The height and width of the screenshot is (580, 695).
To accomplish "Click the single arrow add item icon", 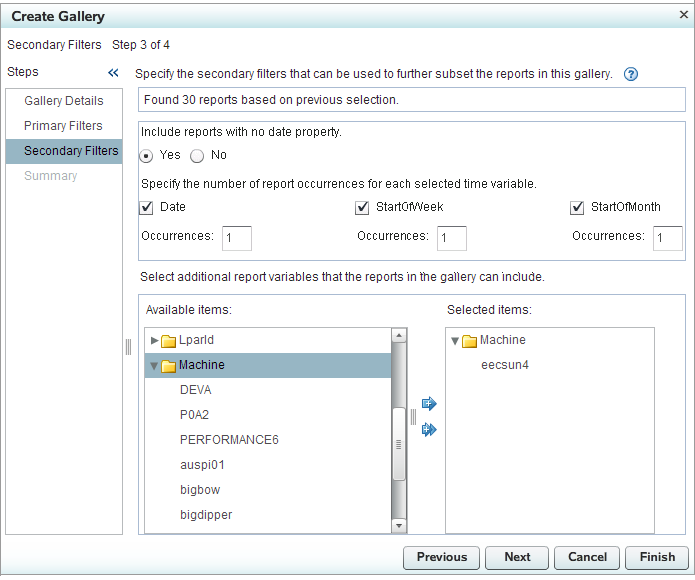I will pyautogui.click(x=429, y=403).
